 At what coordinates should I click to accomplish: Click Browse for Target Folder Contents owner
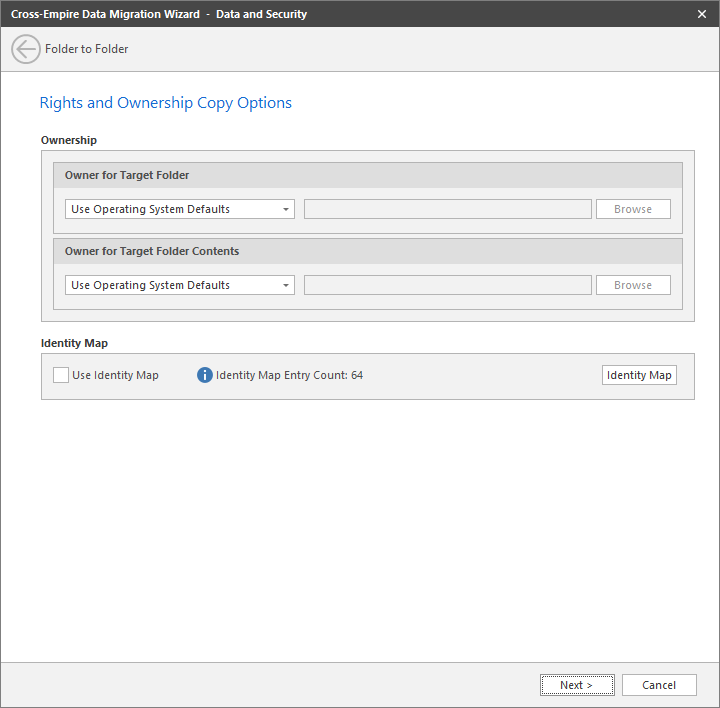point(633,285)
